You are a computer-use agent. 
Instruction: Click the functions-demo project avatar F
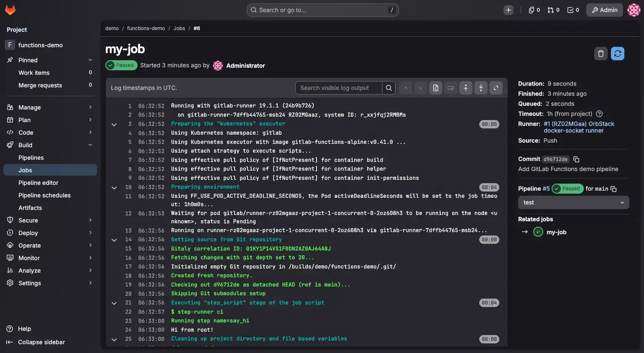[10, 45]
